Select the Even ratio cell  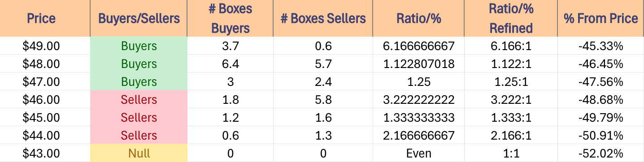[418, 153]
